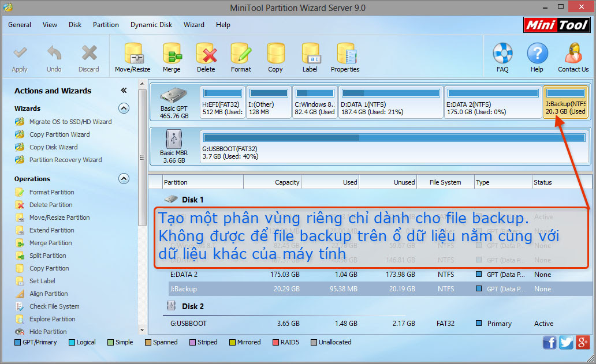The height and width of the screenshot is (364, 596).
Task: Sort by the Capacity column header
Action: 272,182
